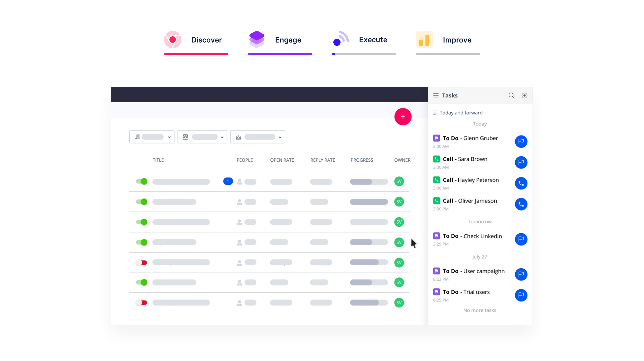Sort by PROGRESS column header
Screen dimensions: 644x361
(x=362, y=160)
